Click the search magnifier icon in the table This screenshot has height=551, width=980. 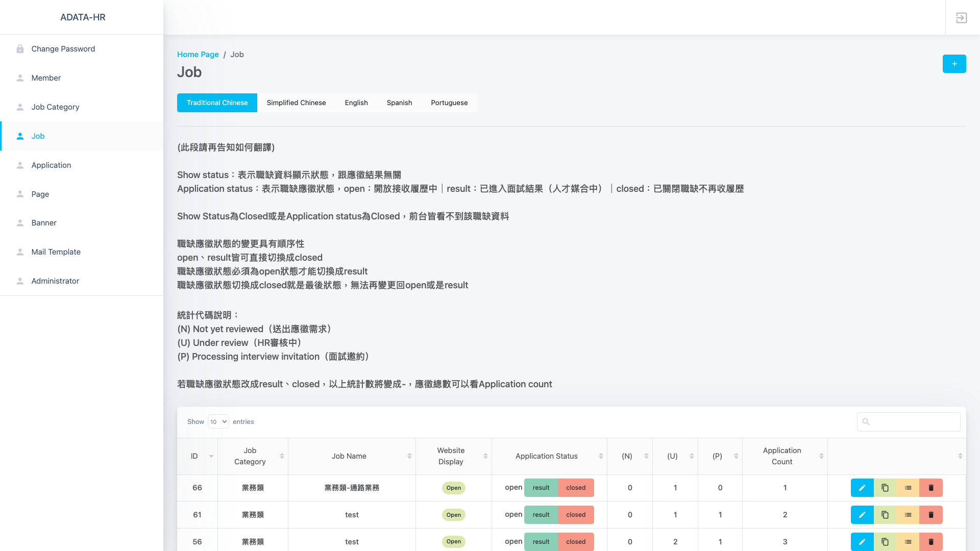(866, 422)
